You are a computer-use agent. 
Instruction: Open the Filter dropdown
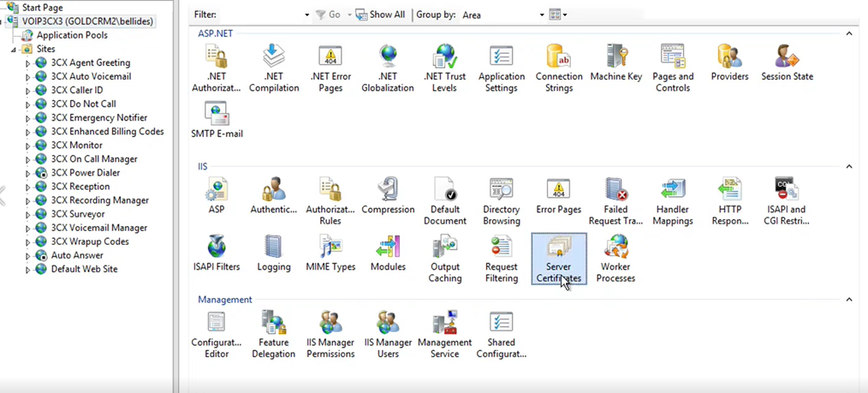[x=307, y=15]
